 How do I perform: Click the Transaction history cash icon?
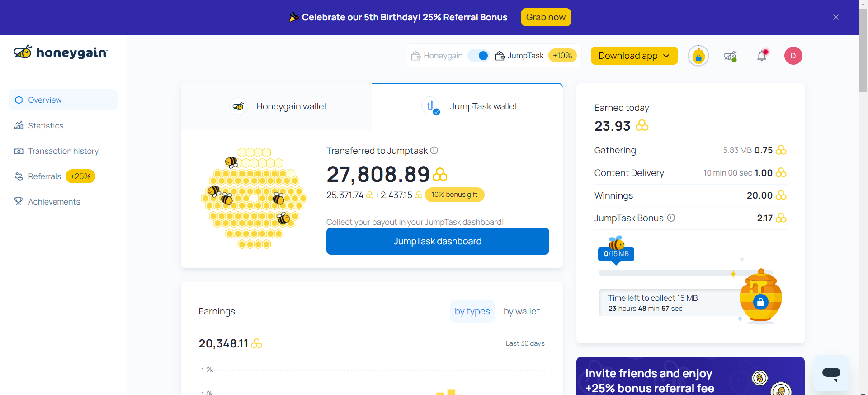[19, 151]
